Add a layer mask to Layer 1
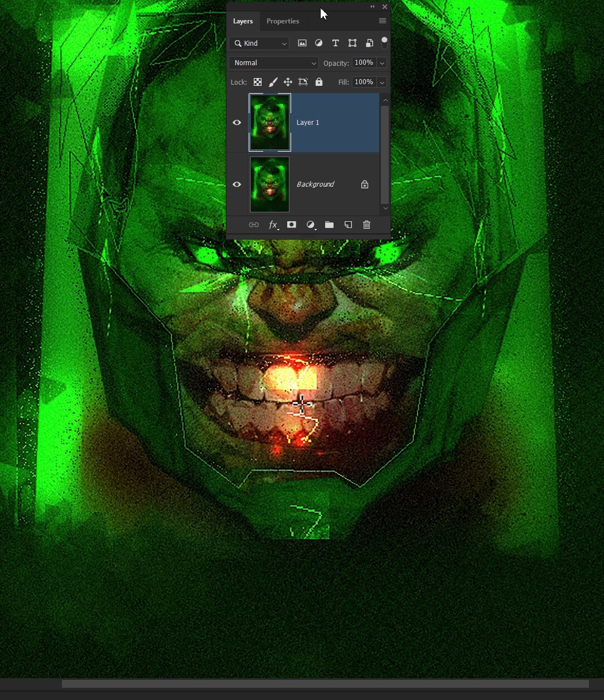The image size is (604, 700). click(x=292, y=225)
